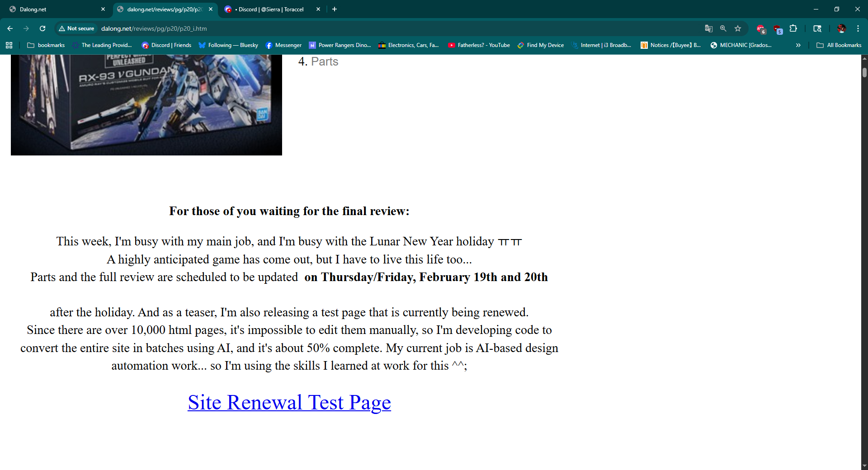Open the All Bookmarks folder
The height and width of the screenshot is (470, 868).
tap(839, 45)
